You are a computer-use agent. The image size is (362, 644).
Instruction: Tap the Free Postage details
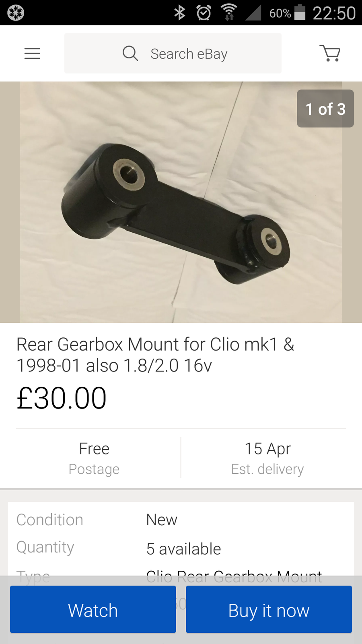(x=94, y=458)
